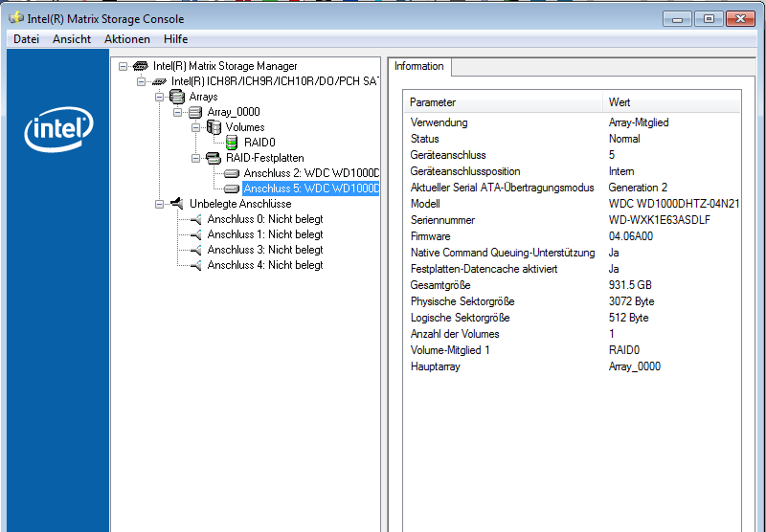
Task: Select the Volumes label
Action: coord(245,127)
